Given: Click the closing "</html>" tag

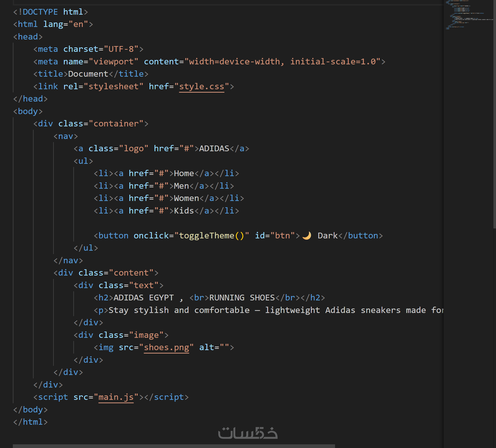Looking at the screenshot, I should pyautogui.click(x=30, y=422).
